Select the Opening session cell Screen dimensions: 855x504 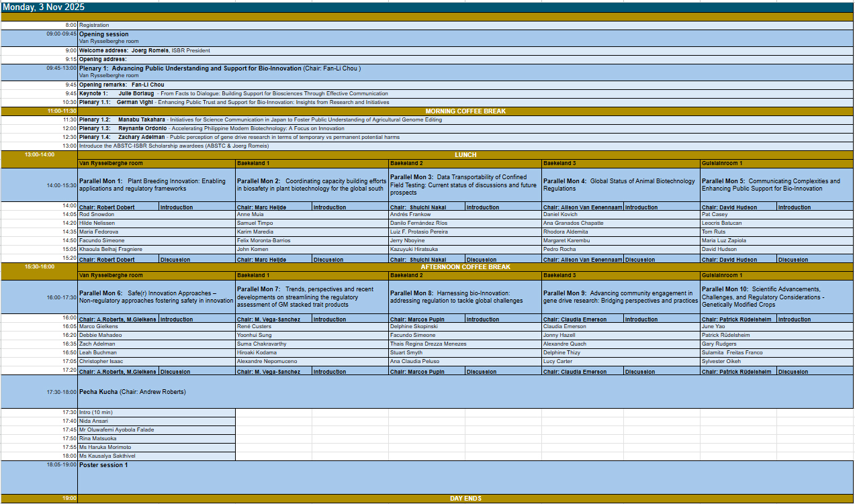click(104, 34)
